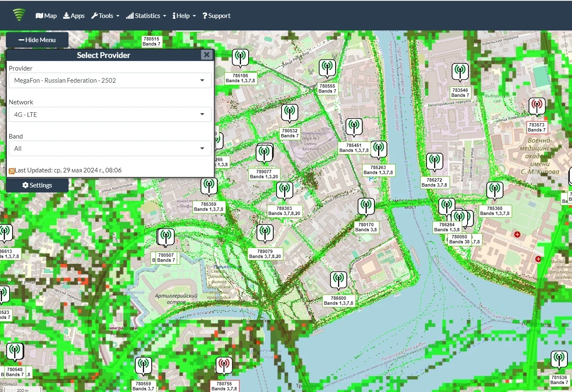Click the 780559 Bands 3,7 label
572x392 pixels.
coord(143,386)
